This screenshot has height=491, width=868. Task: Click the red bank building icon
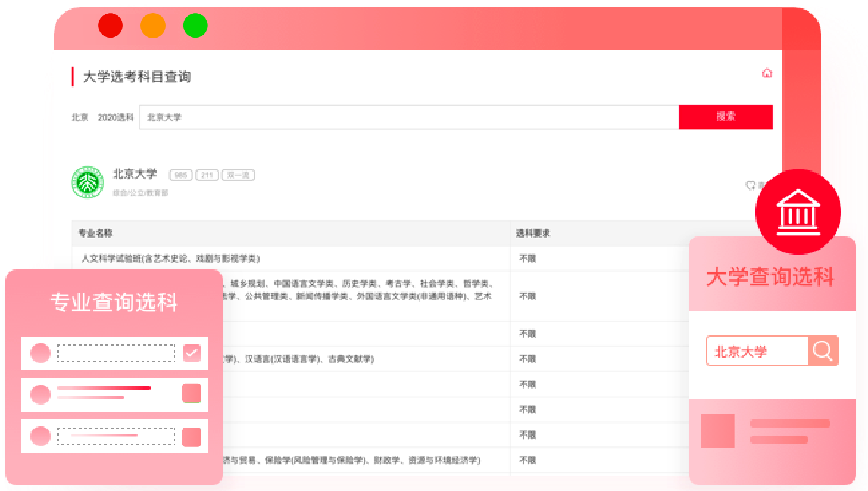pos(798,212)
